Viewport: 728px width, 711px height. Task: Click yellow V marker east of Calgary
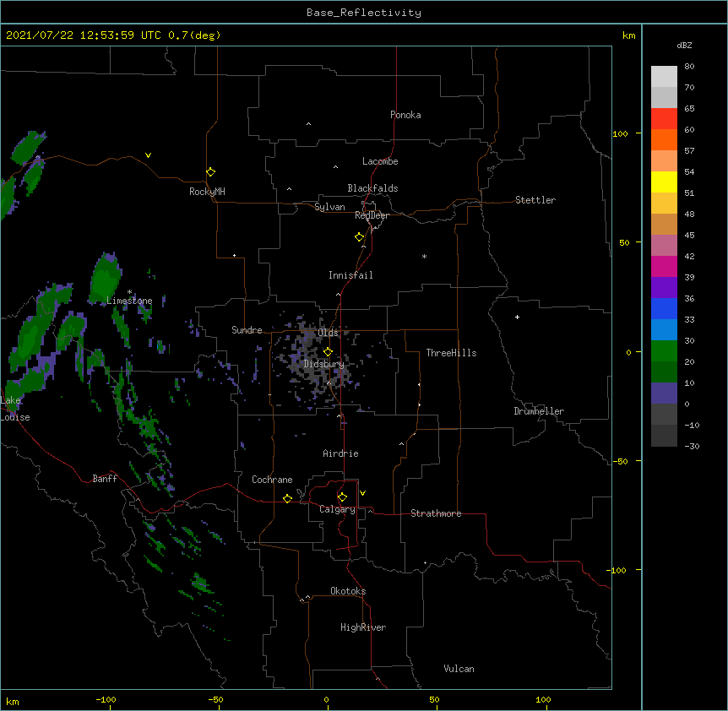(362, 493)
